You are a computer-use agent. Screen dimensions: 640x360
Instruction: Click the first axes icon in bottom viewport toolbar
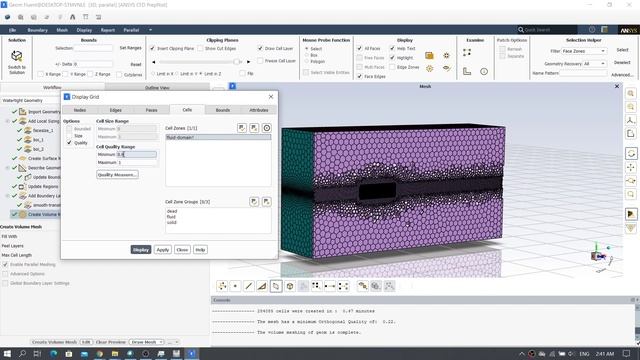(x=222, y=286)
